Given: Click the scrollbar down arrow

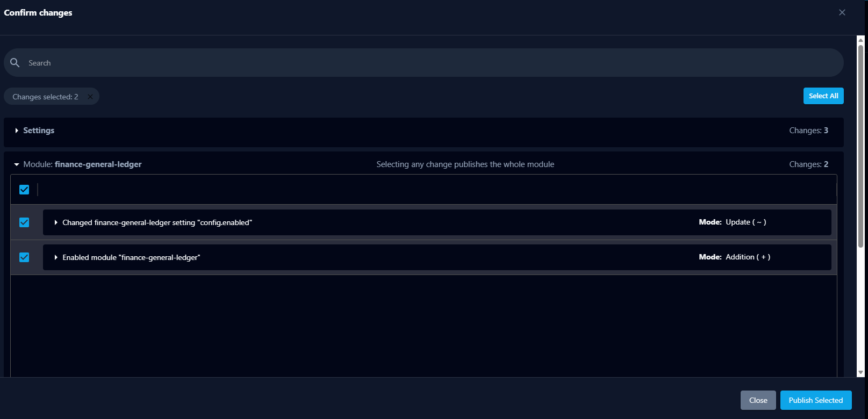Looking at the screenshot, I should coord(860,372).
